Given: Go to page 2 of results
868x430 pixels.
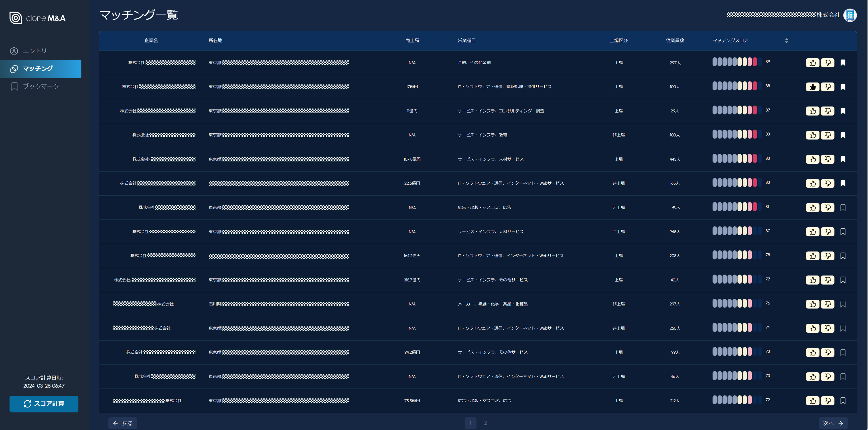Looking at the screenshot, I should [485, 423].
